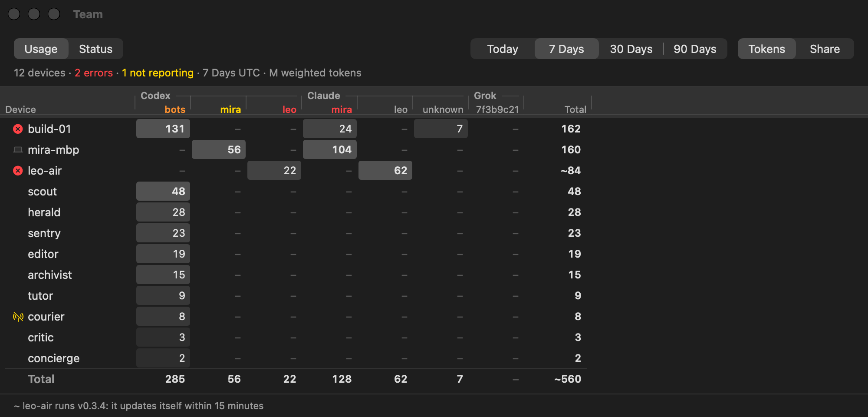This screenshot has width=868, height=417.
Task: Select the 30 Days time range
Action: [631, 49]
